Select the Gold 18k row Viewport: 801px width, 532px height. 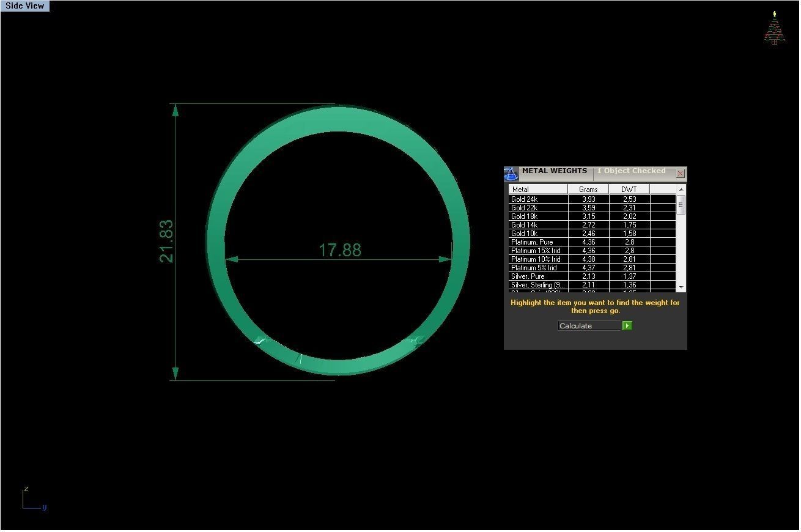coord(592,216)
